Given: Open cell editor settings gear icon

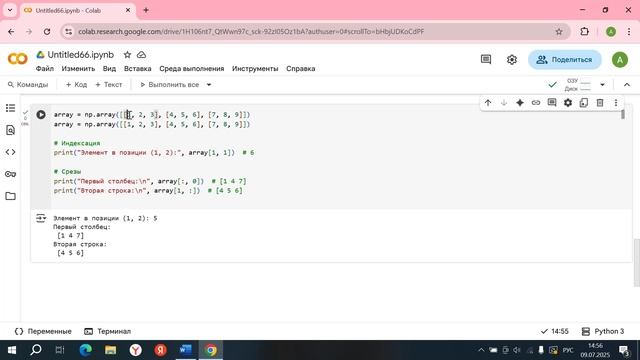Looking at the screenshot, I should [568, 103].
